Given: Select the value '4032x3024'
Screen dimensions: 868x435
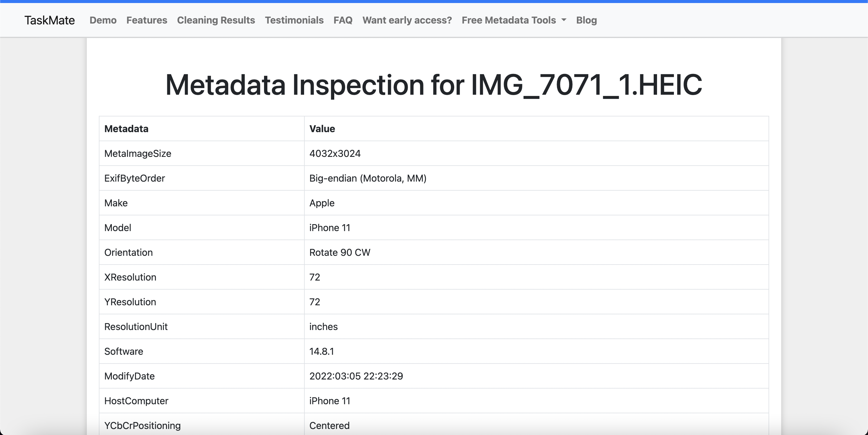Looking at the screenshot, I should pos(335,154).
